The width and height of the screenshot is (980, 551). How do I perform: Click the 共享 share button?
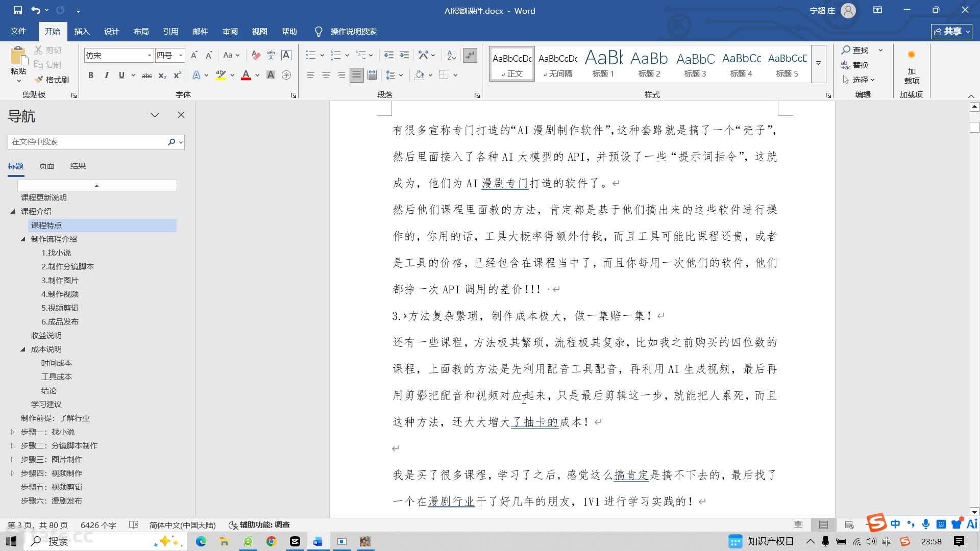[951, 31]
